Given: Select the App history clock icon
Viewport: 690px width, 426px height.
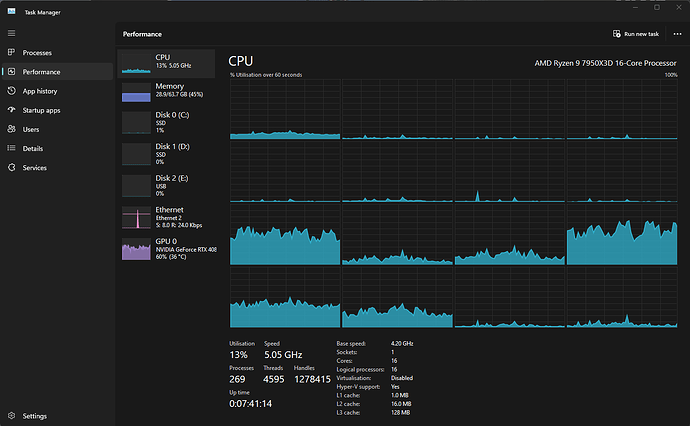Looking at the screenshot, I should (11, 91).
